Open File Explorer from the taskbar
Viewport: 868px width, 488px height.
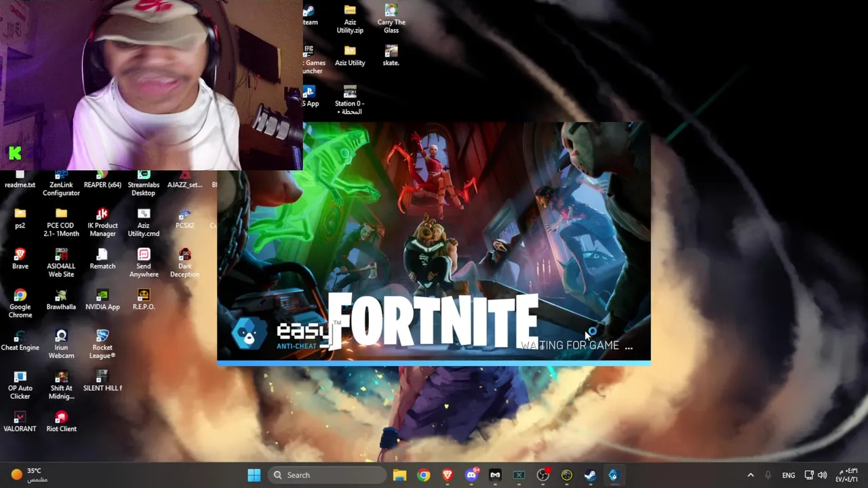click(399, 475)
